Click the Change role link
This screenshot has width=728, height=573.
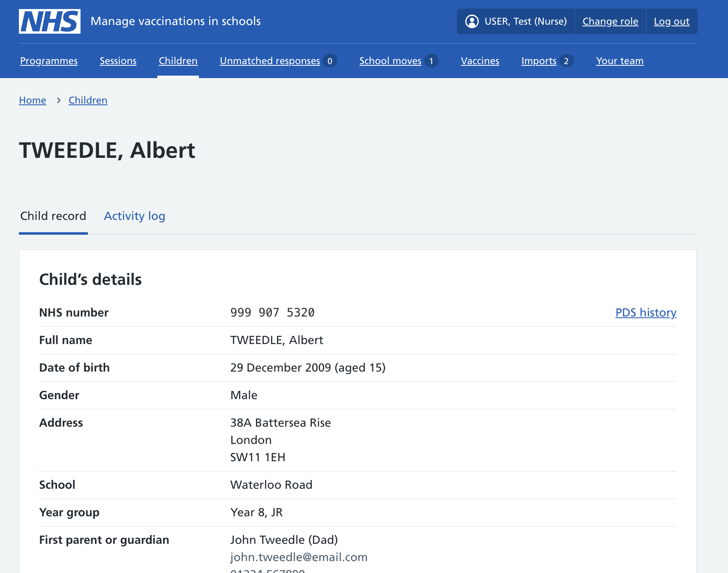pos(610,21)
